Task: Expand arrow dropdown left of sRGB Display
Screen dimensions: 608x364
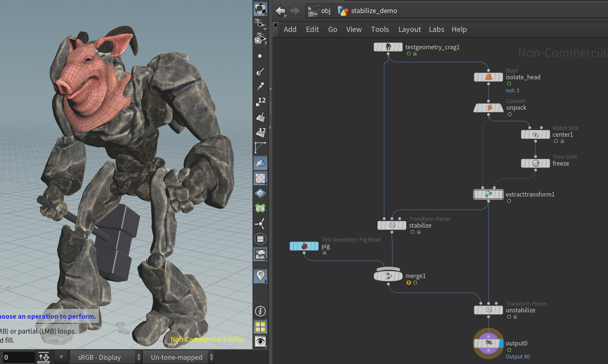Action: tap(61, 357)
